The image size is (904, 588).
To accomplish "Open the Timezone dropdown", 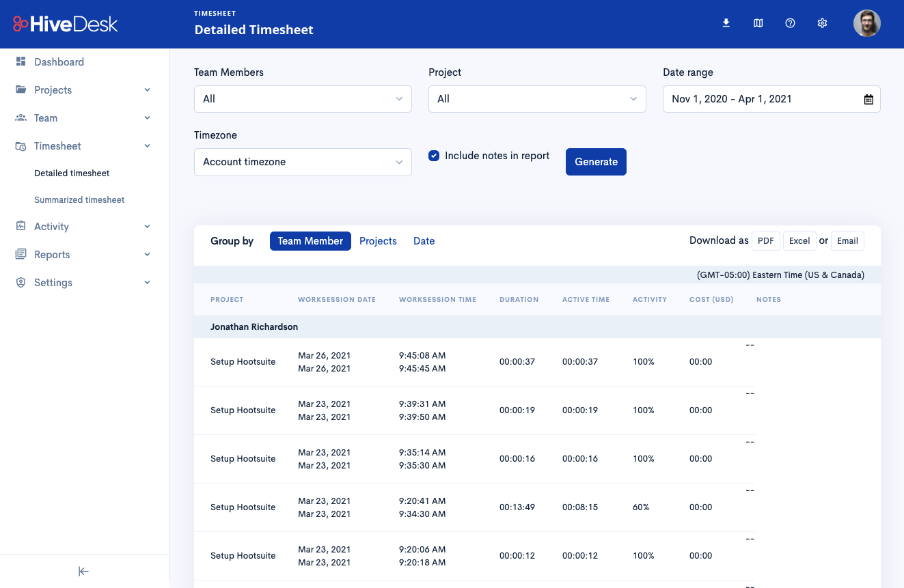I will (303, 162).
